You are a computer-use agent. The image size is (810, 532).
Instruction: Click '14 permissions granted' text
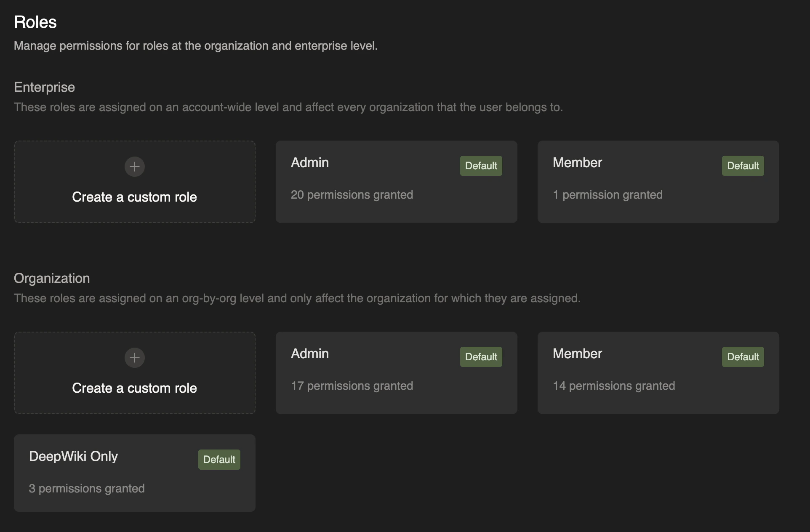point(614,386)
